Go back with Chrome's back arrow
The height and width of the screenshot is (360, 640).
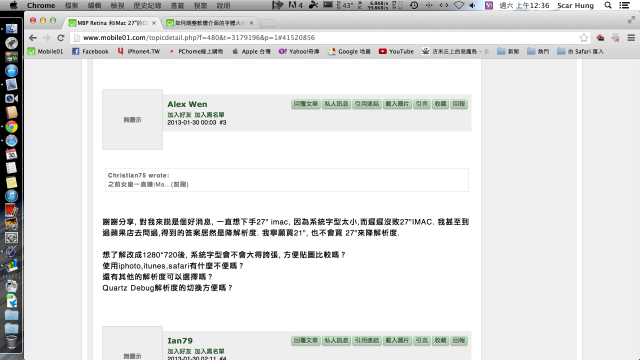coord(33,38)
